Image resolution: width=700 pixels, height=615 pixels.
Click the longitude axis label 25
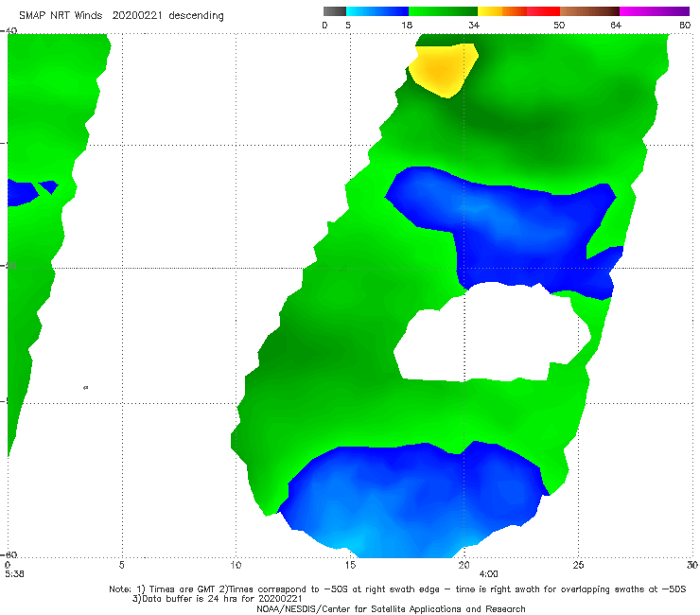[x=578, y=565]
